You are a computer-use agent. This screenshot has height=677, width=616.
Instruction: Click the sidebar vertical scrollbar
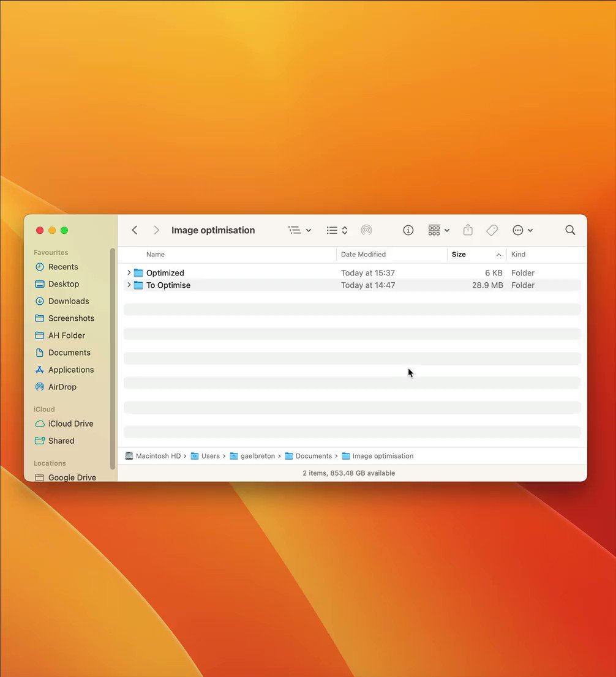click(113, 358)
